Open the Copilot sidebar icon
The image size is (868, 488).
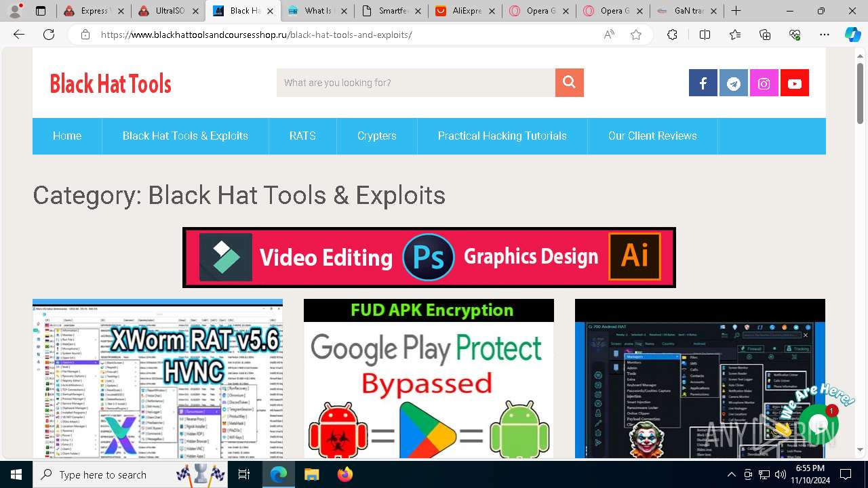(852, 35)
